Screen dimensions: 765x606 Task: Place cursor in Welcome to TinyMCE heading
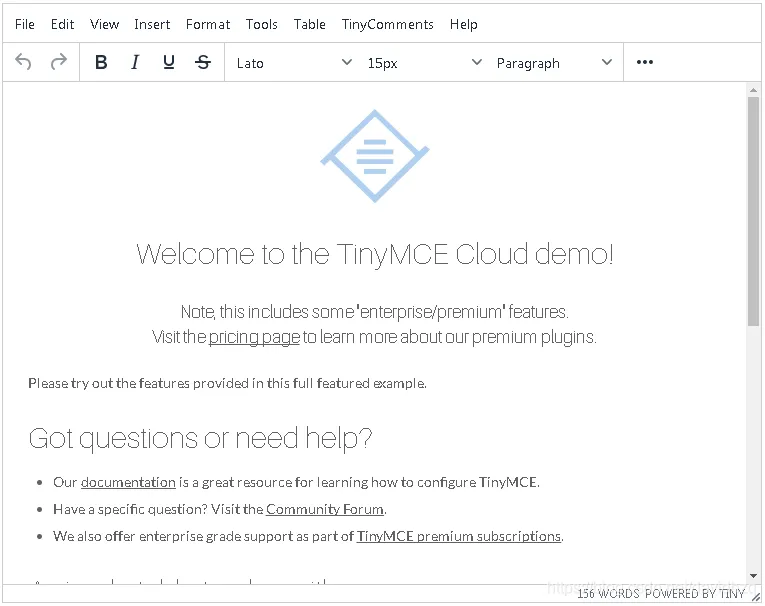375,254
